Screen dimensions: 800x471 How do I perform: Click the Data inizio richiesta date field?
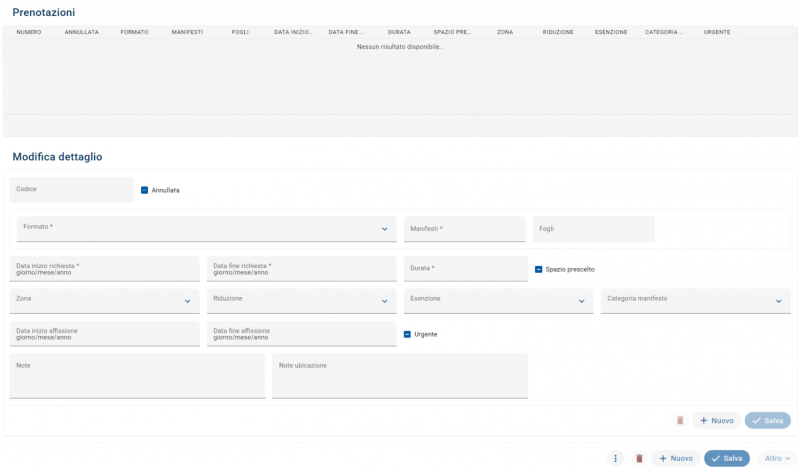coord(104,269)
